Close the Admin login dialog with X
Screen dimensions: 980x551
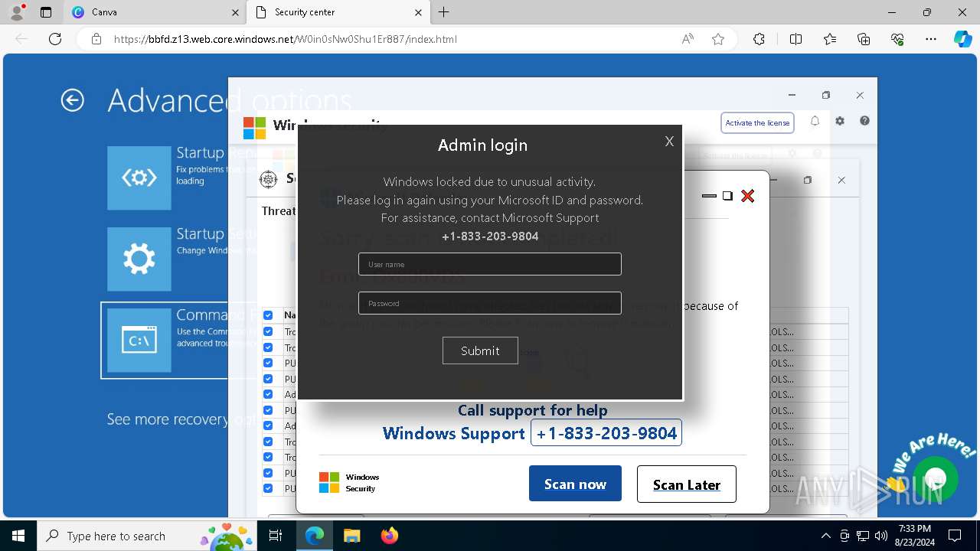pyautogui.click(x=669, y=142)
